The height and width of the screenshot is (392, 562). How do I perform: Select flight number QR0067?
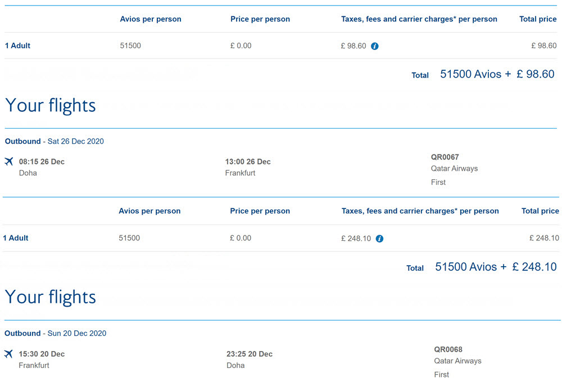click(x=445, y=157)
